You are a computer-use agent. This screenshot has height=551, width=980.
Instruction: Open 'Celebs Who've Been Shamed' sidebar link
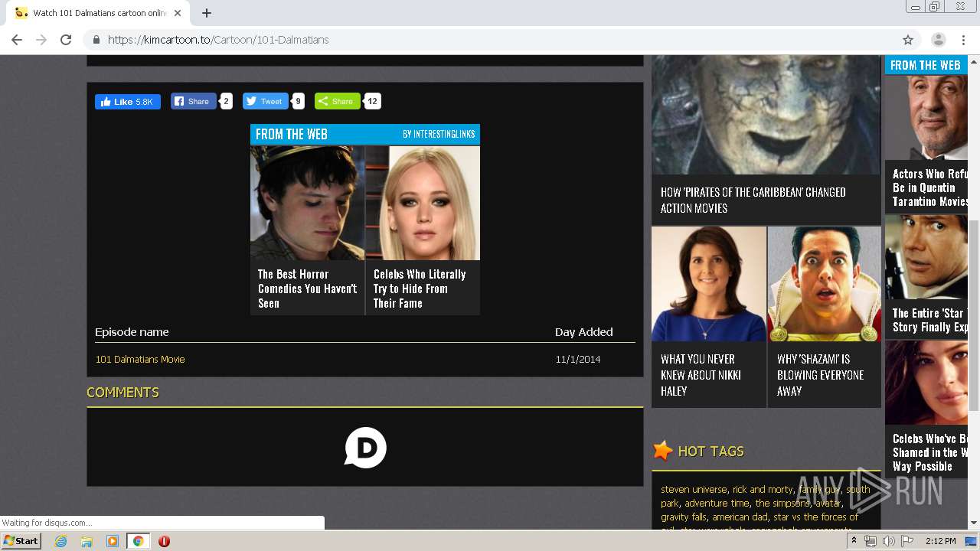point(930,452)
